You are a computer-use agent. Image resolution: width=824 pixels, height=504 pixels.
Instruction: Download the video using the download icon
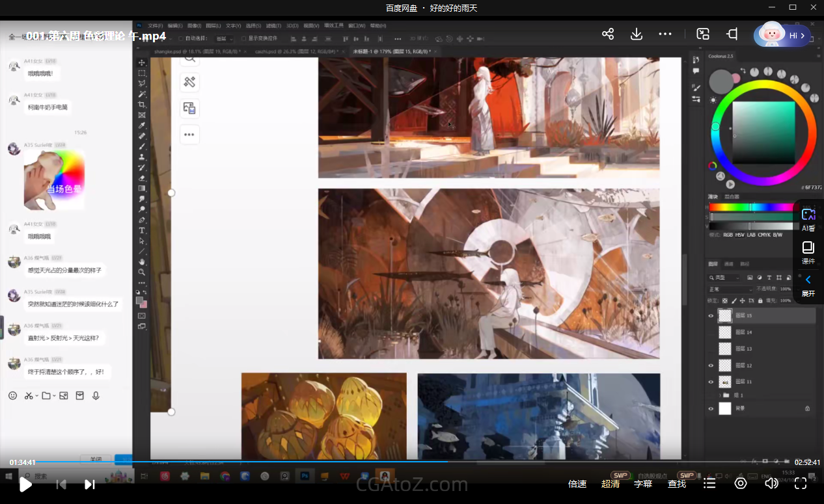coord(637,34)
